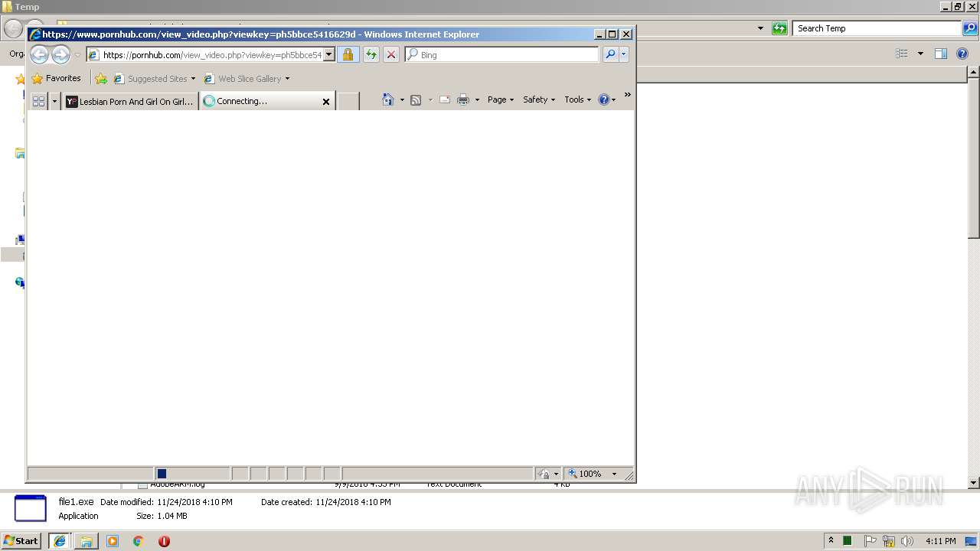Expand the Explorer address history dropdown

760,28
